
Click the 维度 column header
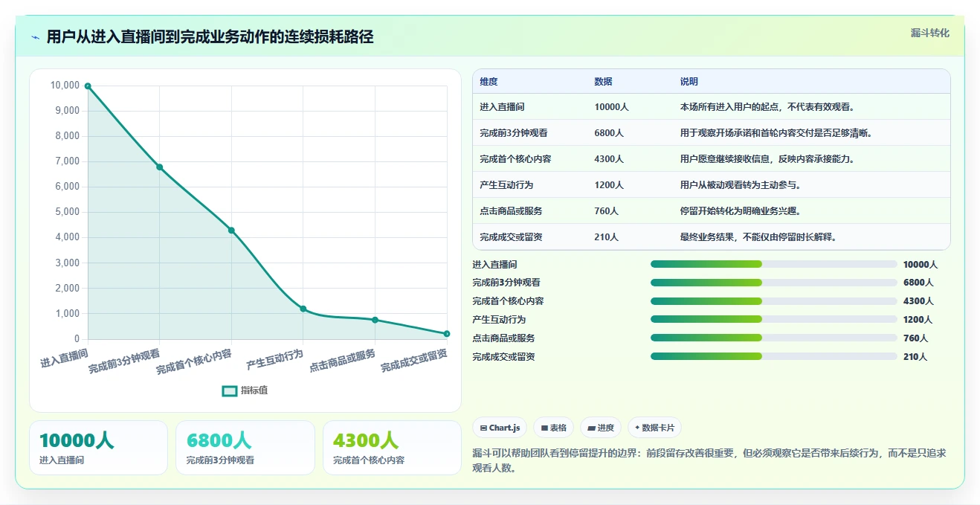[x=489, y=82]
